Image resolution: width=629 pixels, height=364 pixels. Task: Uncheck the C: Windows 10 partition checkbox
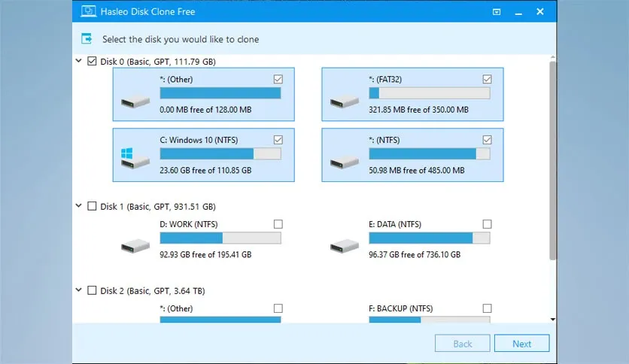[x=278, y=139]
